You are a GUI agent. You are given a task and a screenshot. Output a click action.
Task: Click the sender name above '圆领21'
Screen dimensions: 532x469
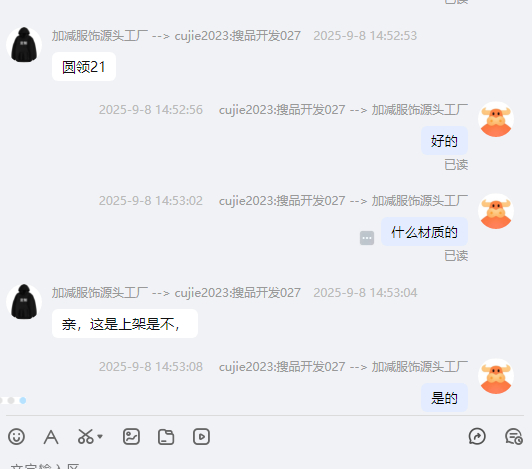[99, 36]
